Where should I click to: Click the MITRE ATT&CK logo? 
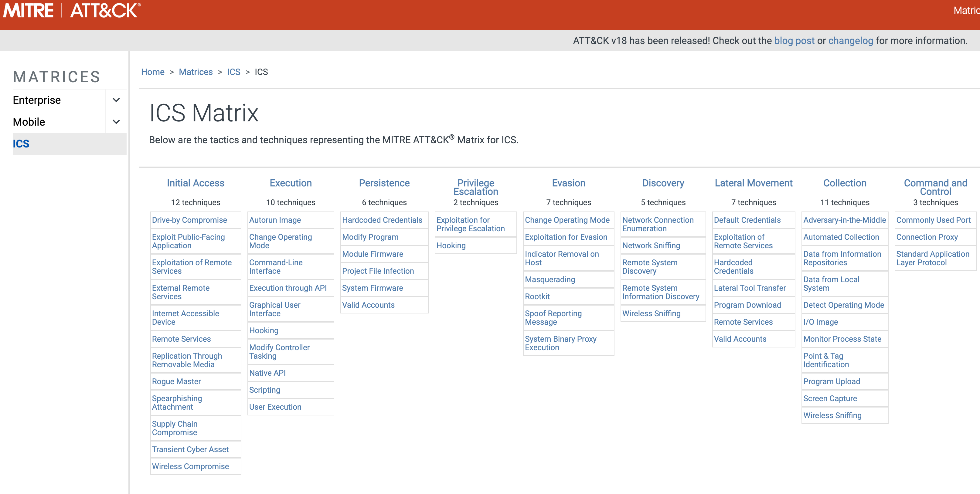point(72,11)
